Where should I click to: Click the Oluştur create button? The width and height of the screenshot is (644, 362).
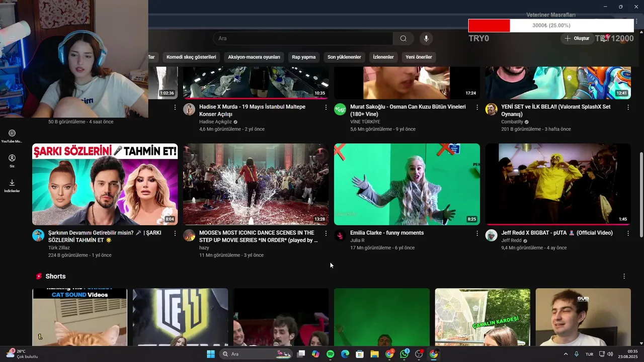pos(577,38)
